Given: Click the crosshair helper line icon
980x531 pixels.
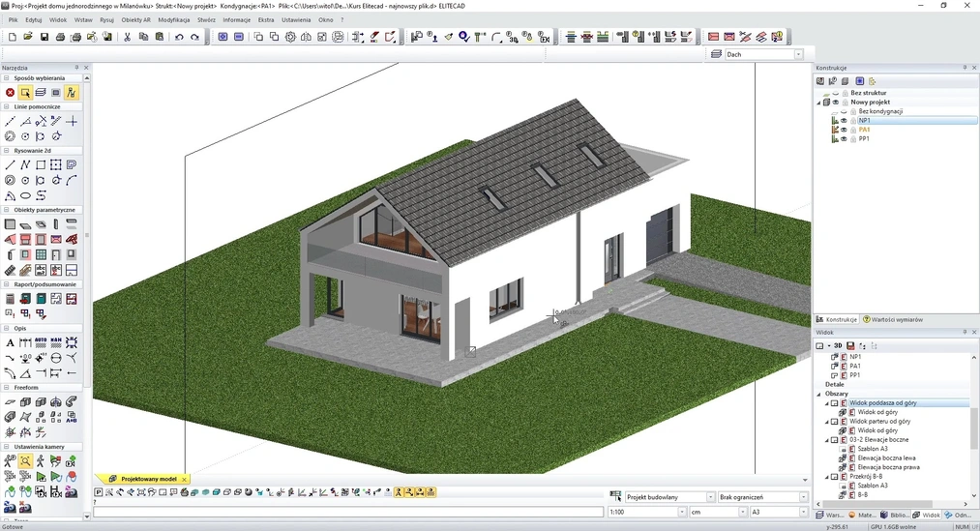Looking at the screenshot, I should click(x=72, y=121).
